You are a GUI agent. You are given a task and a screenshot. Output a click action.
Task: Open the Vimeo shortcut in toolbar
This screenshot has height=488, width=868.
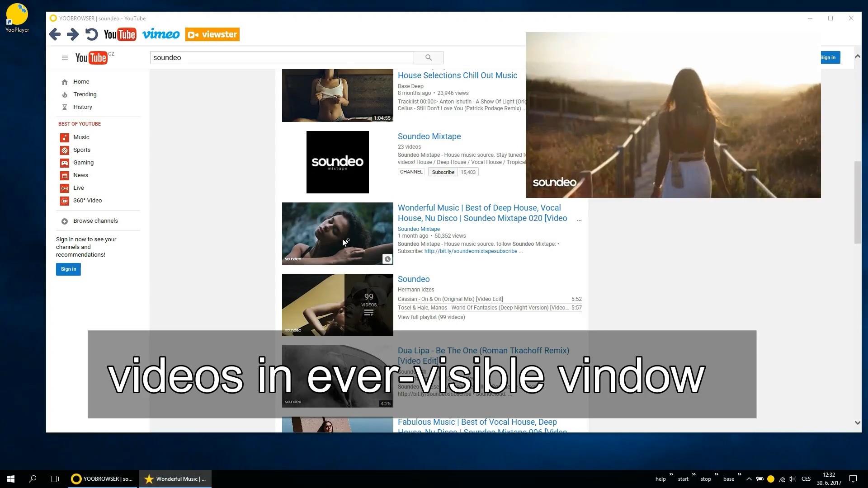click(161, 34)
